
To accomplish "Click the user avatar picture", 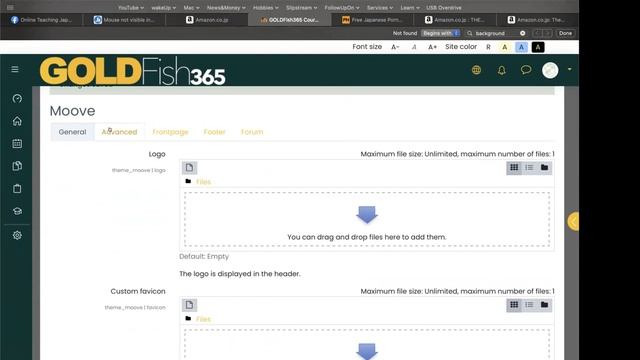I will click(550, 70).
